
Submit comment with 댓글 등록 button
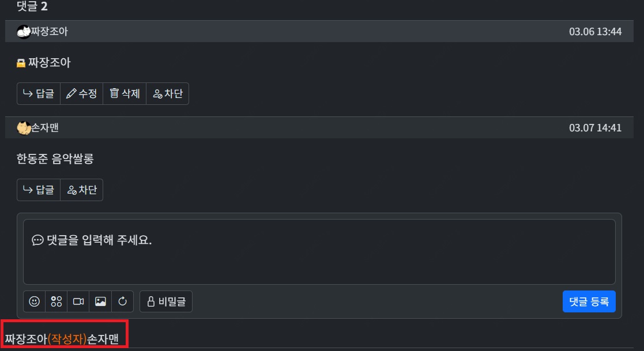(x=589, y=301)
